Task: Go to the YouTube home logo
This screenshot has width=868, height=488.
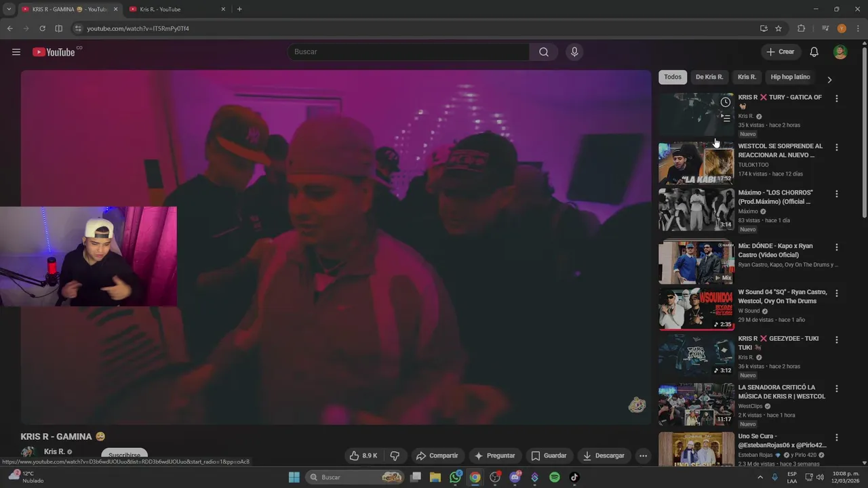Action: pos(54,52)
